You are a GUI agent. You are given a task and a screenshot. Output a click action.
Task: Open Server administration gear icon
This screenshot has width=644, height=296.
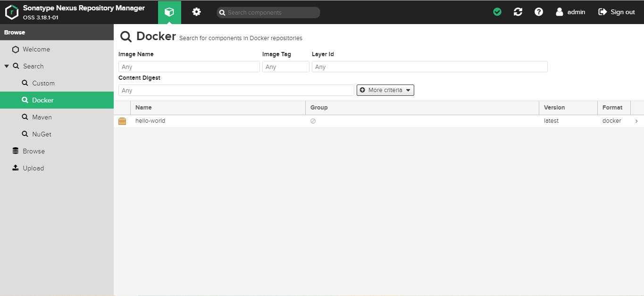tap(197, 12)
